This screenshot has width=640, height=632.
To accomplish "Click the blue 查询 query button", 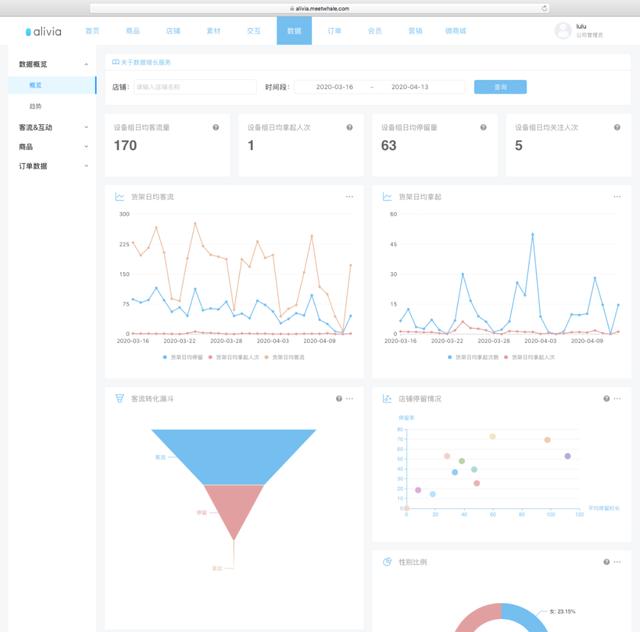I will tap(500, 87).
